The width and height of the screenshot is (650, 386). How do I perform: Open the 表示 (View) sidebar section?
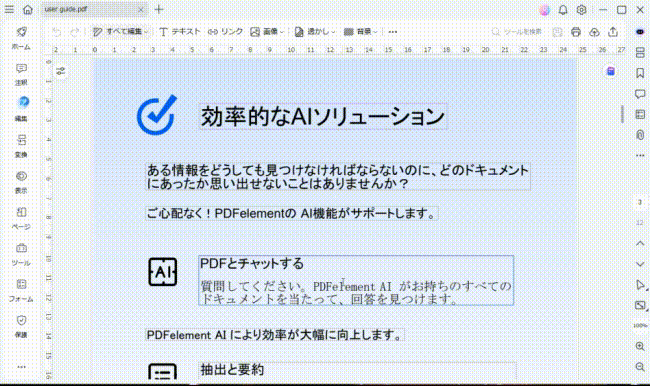pos(21,182)
